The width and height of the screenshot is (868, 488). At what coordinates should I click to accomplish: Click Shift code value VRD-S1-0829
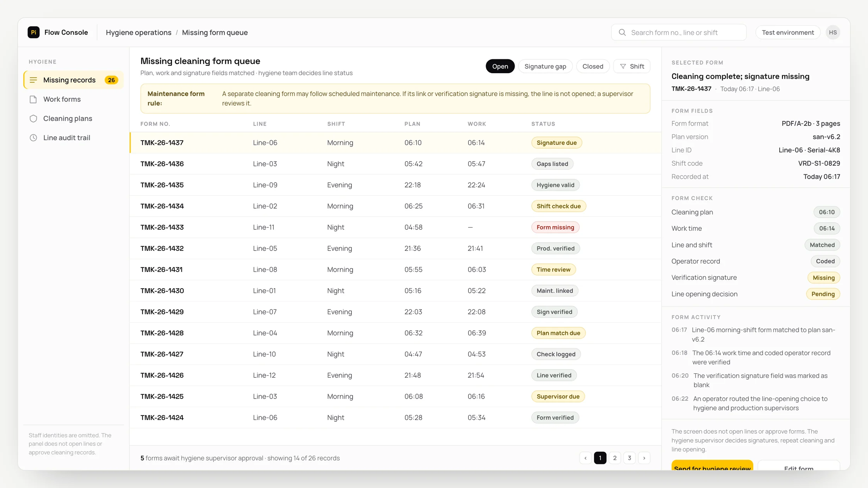[819, 163]
